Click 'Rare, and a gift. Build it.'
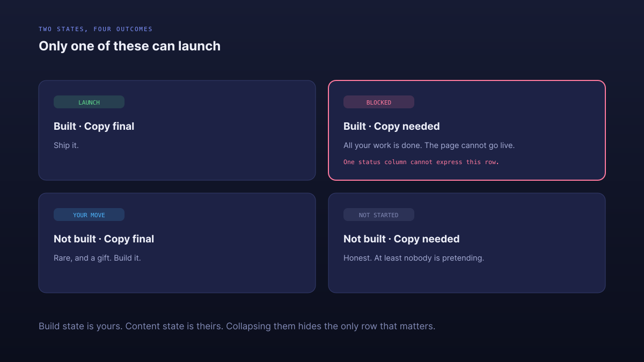This screenshot has height=362, width=644. click(x=97, y=258)
